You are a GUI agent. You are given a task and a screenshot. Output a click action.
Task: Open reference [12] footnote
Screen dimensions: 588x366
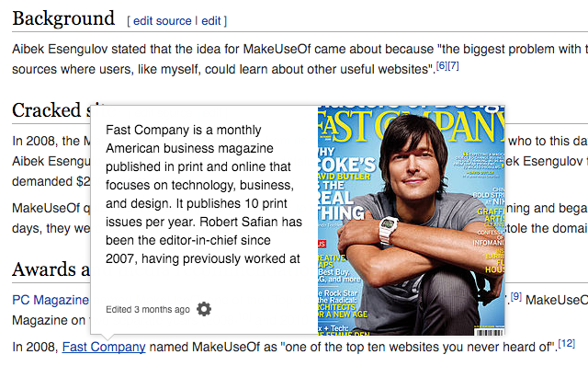tap(566, 343)
